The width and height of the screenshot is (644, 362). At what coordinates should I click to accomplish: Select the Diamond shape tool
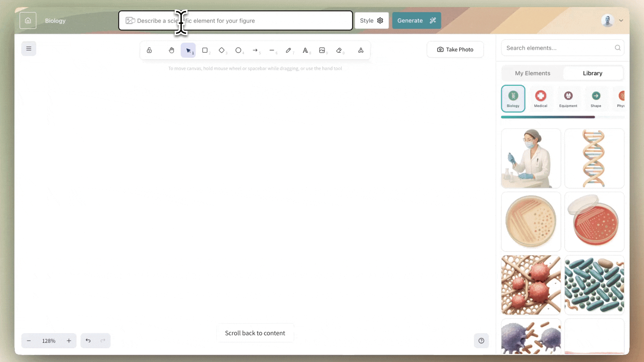[x=222, y=50]
